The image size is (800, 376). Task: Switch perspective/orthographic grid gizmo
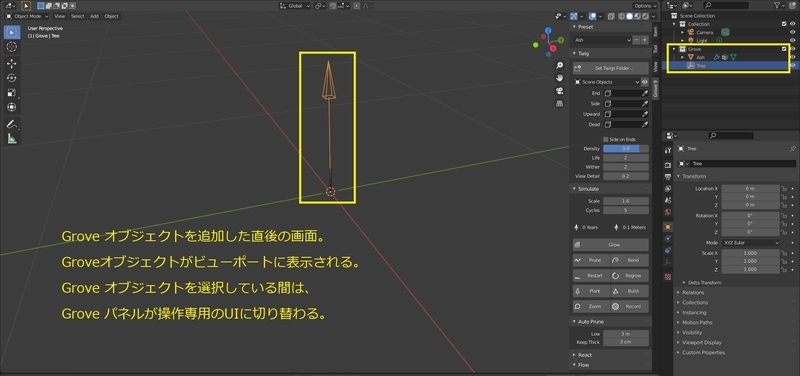(x=560, y=104)
